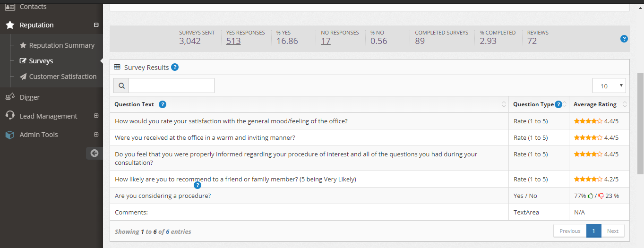644x248 pixels.
Task: Open Reputation Summary in the sidebar
Action: pos(61,45)
